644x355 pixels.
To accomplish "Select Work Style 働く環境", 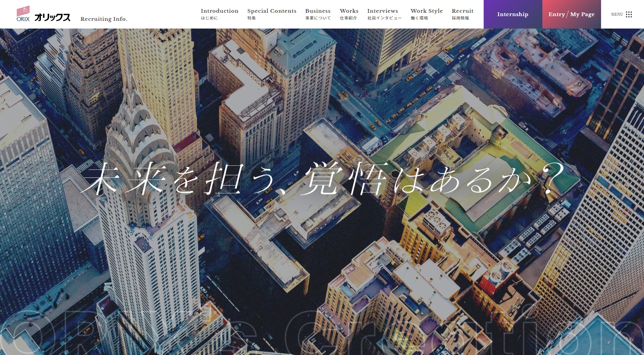I will click(427, 14).
